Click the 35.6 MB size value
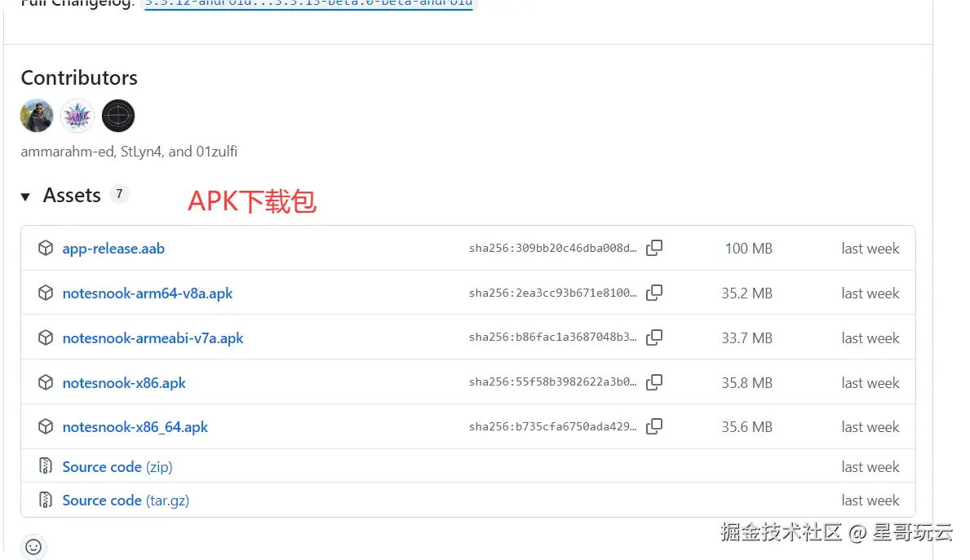This screenshot has width=970, height=560. click(x=746, y=427)
